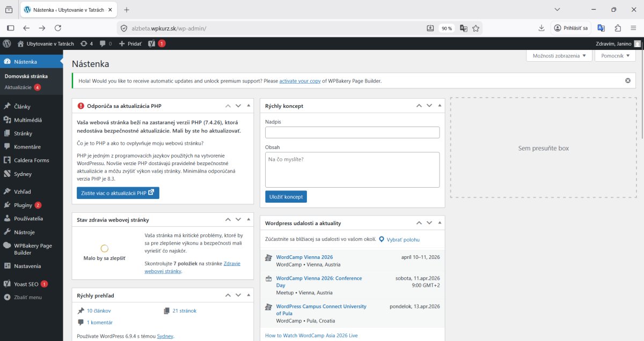Collapse the Rýchly koncept panel
644x341 pixels.
[x=440, y=106]
